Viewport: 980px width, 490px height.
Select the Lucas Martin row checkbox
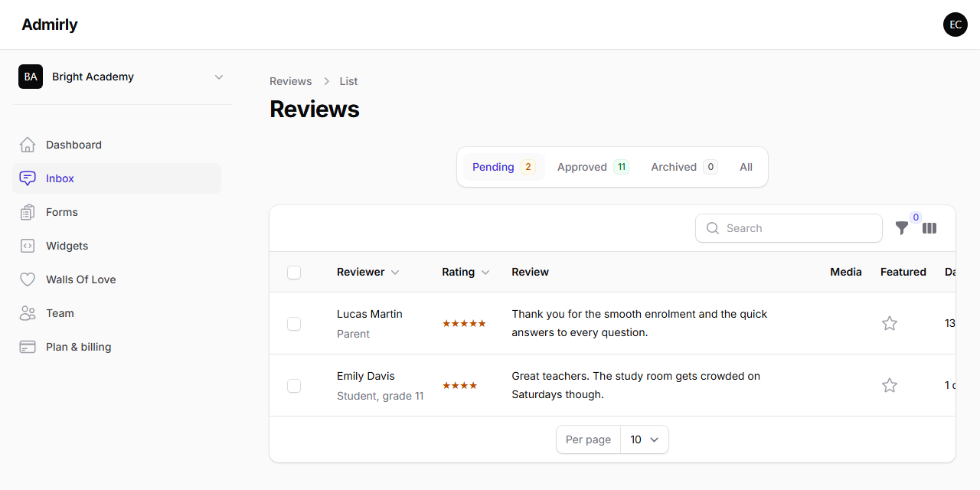pos(294,324)
